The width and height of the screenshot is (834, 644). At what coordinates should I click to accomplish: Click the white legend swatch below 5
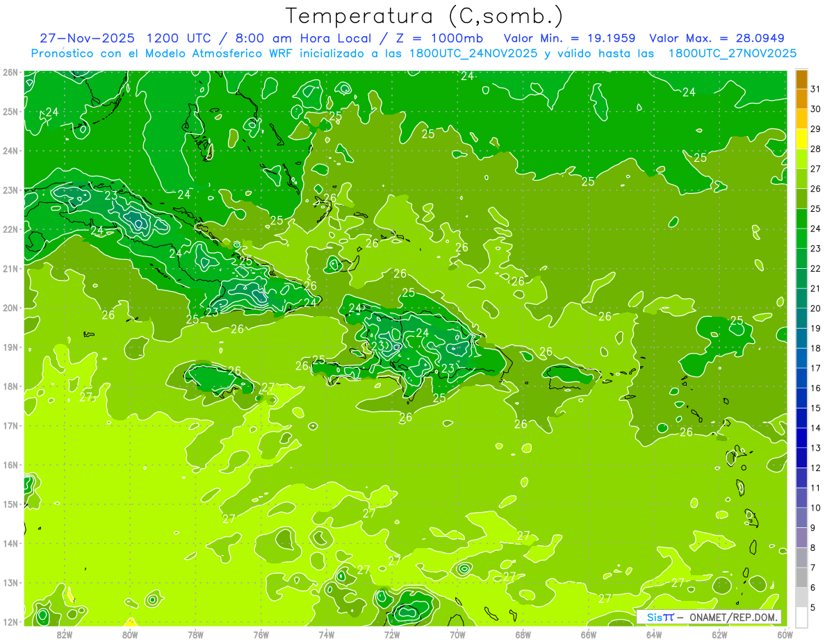801,617
